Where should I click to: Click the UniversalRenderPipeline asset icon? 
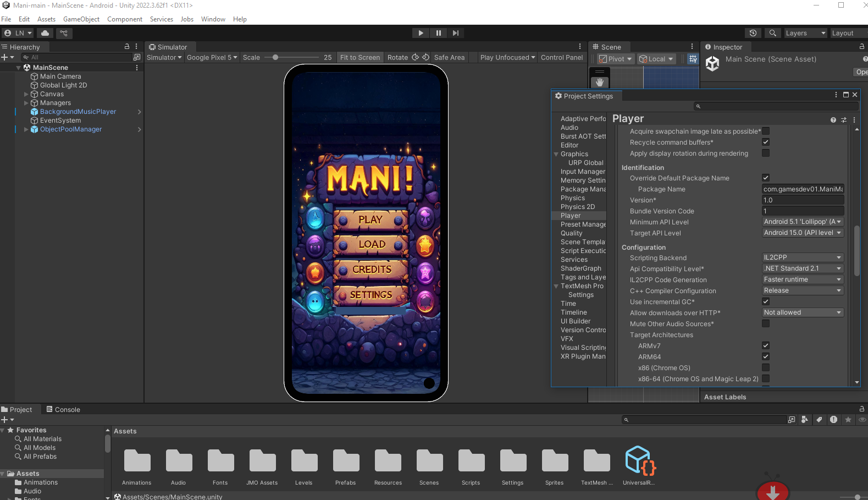[x=639, y=461]
